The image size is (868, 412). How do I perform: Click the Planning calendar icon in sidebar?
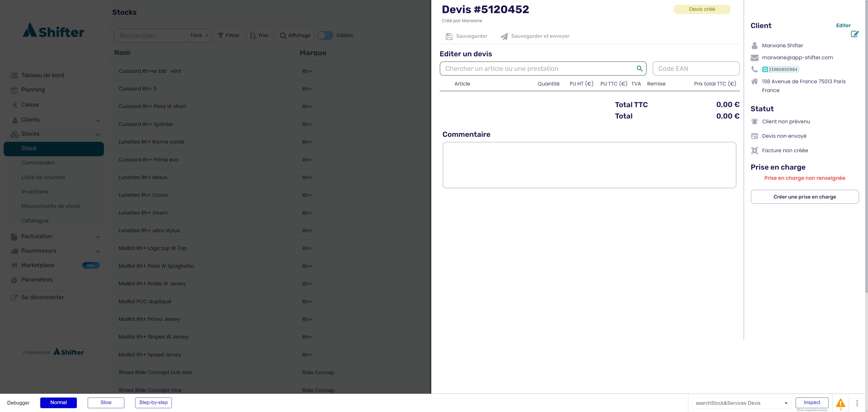point(14,90)
